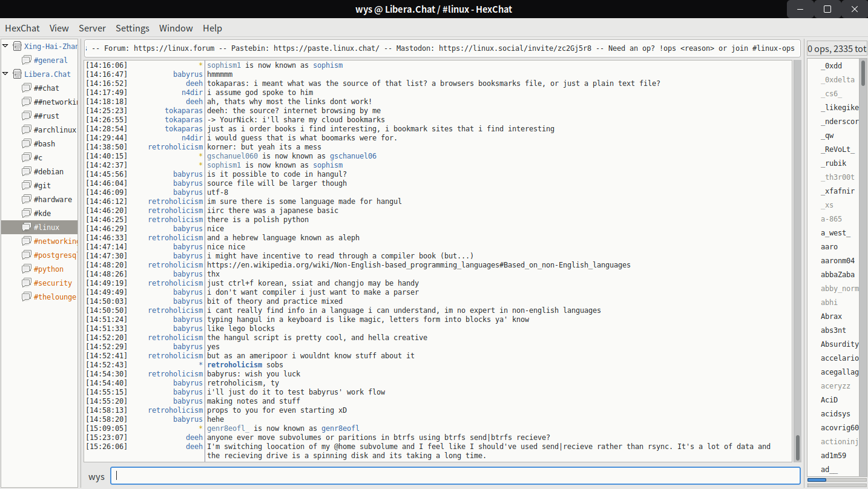Select user Absurdity in the user list
Image resolution: width=868 pixels, height=489 pixels.
point(839,344)
